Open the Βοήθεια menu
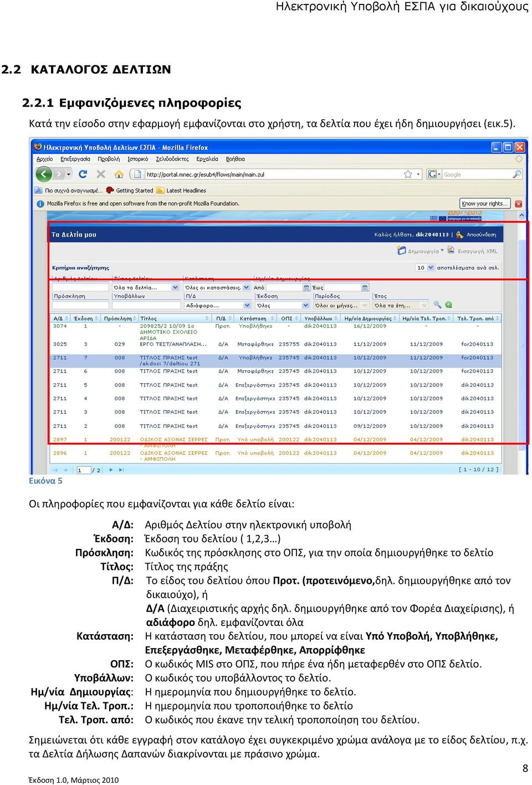532x785 pixels. coord(236,159)
